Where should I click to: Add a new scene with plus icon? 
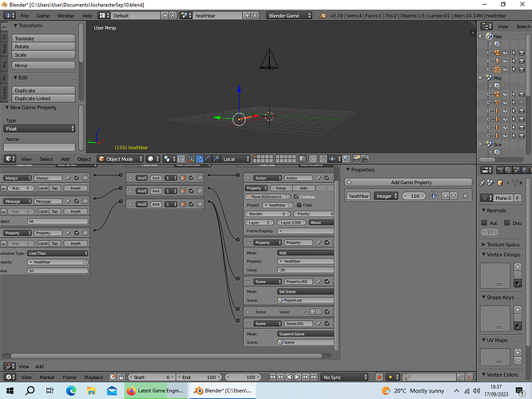click(247, 16)
